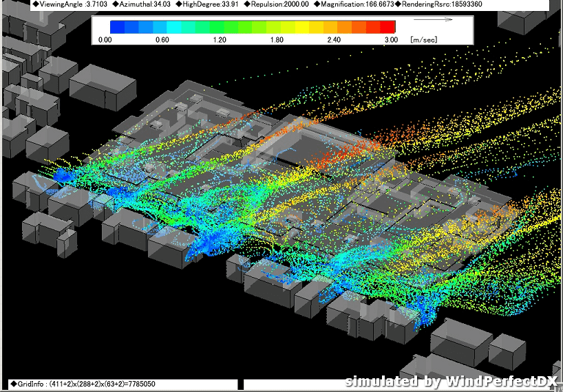Click the 0.00 legend scale label
This screenshot has width=563, height=392.
(x=105, y=40)
